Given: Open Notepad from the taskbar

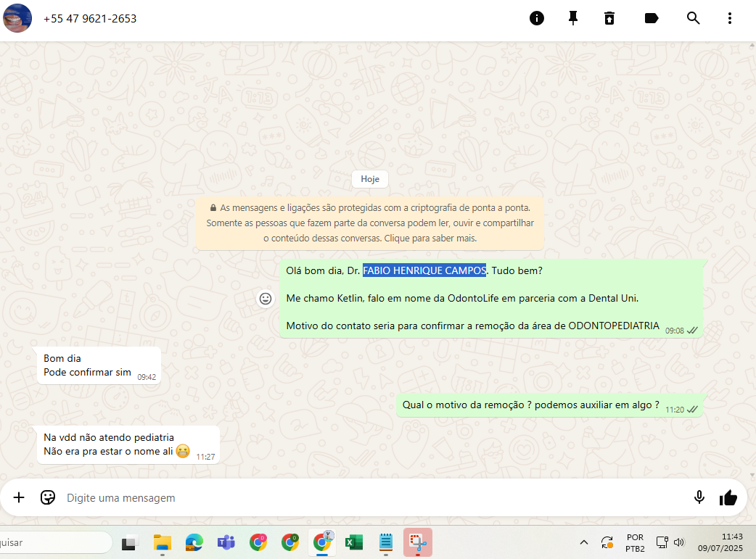Looking at the screenshot, I should click(386, 542).
